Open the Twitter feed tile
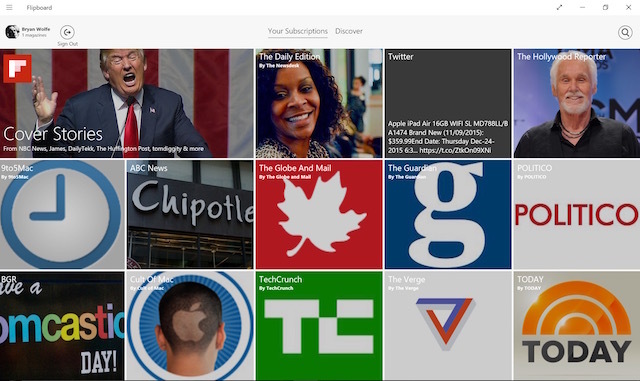This screenshot has height=381, width=640. (448, 103)
